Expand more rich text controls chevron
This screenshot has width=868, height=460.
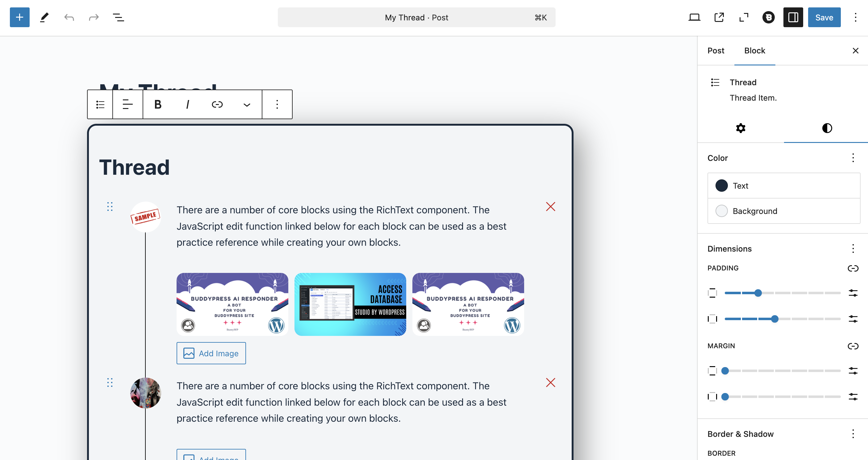(247, 104)
